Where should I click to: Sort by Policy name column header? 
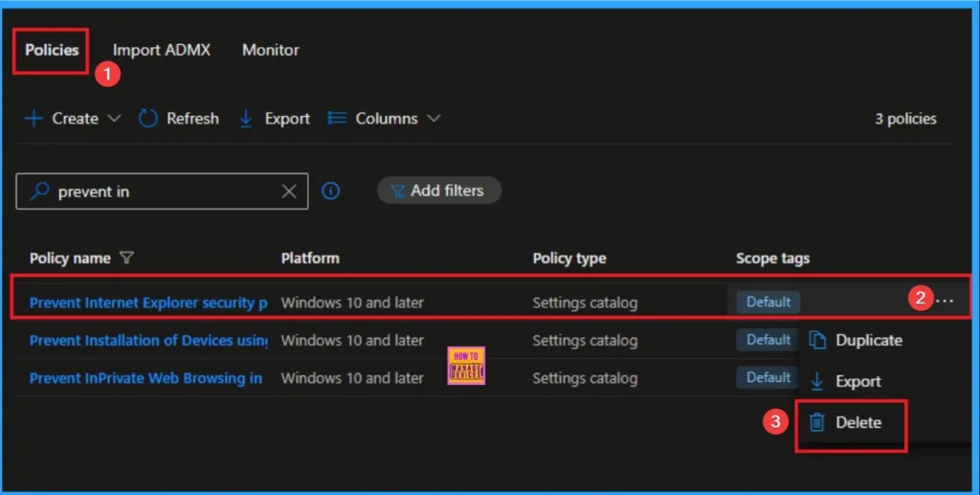[70, 259]
